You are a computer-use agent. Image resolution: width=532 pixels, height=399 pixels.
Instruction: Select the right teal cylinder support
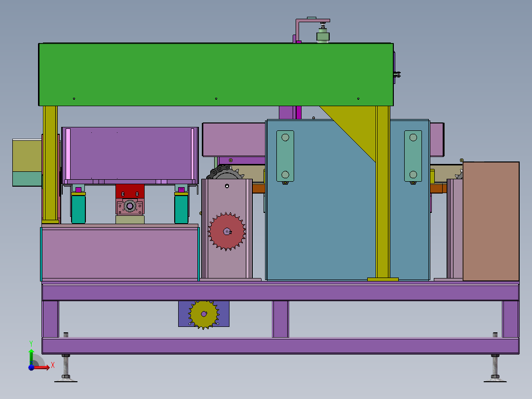click(x=181, y=208)
